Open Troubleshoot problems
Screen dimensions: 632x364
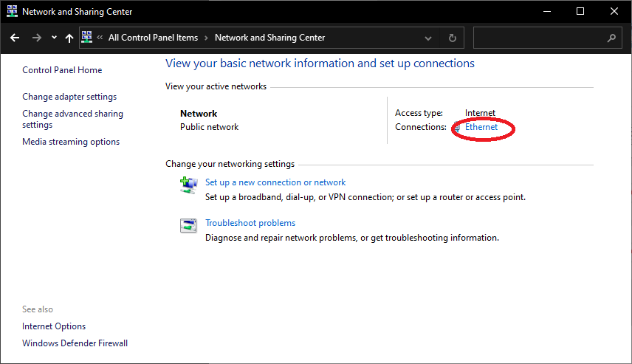[x=250, y=223]
